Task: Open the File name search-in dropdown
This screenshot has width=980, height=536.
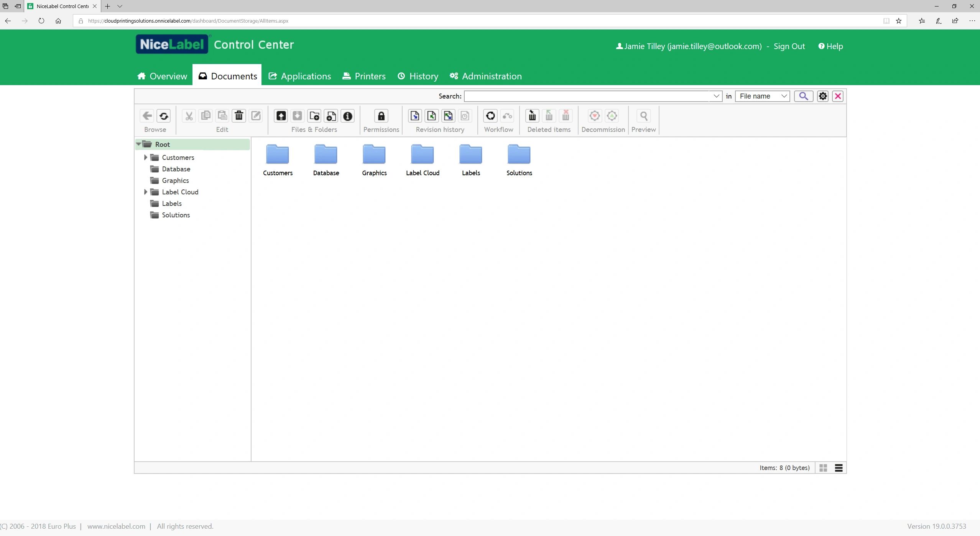Action: [762, 96]
